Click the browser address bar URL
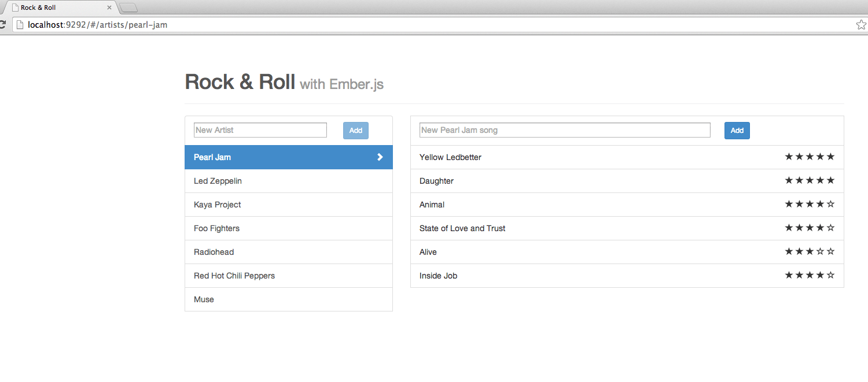The image size is (868, 382). 98,25
